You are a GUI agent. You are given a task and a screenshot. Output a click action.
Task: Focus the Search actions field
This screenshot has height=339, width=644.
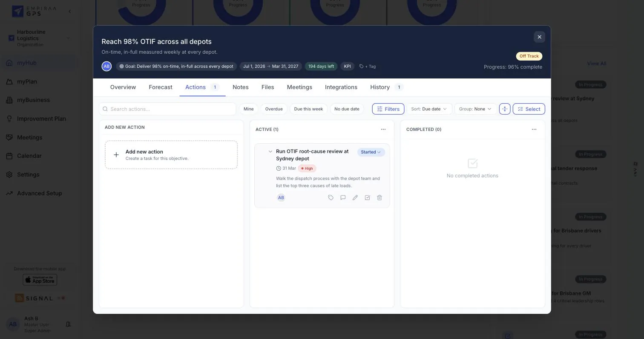point(167,109)
